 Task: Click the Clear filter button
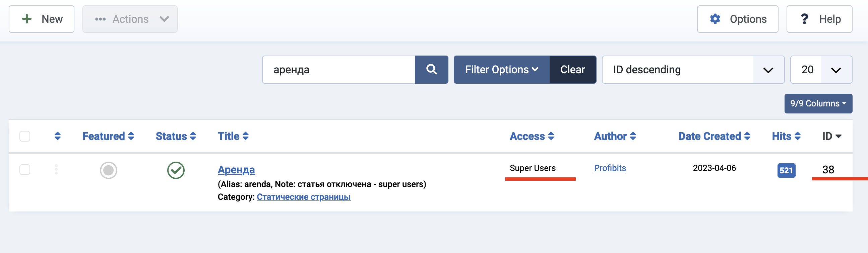tap(572, 70)
